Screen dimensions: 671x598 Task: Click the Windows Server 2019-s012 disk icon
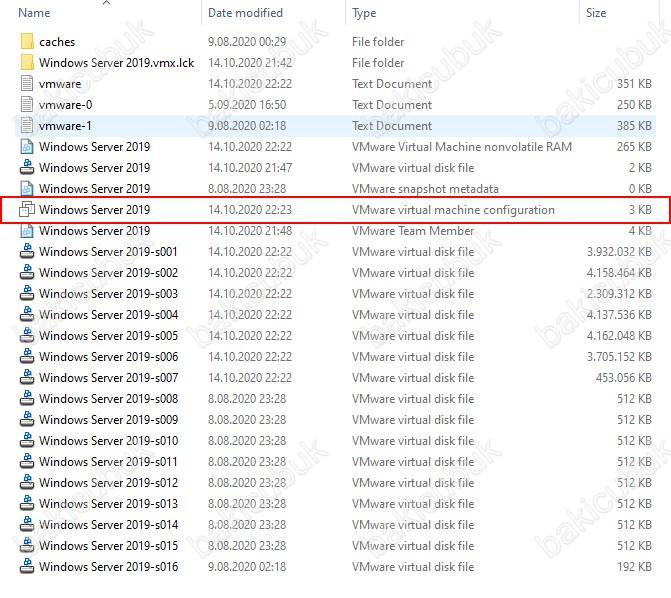(27, 482)
